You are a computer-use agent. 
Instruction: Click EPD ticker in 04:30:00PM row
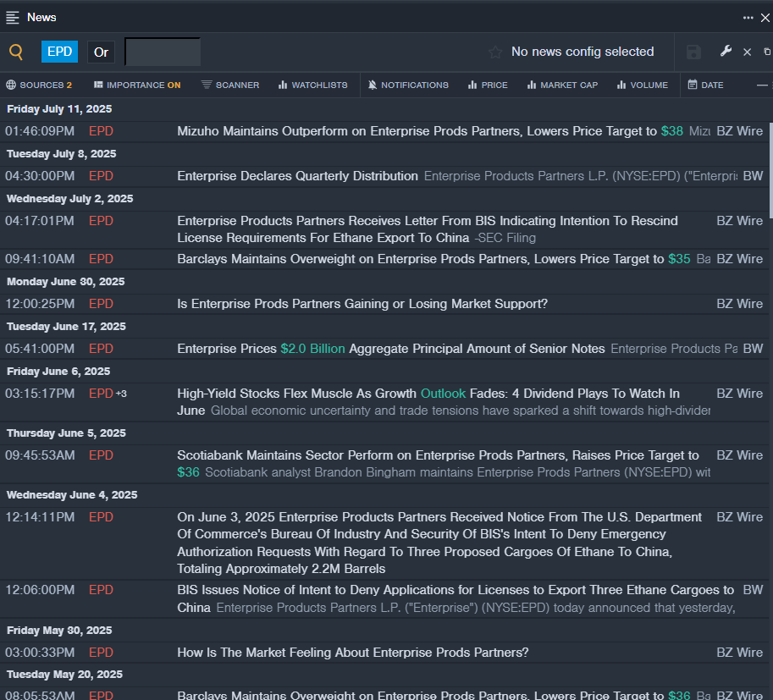pos(101,176)
